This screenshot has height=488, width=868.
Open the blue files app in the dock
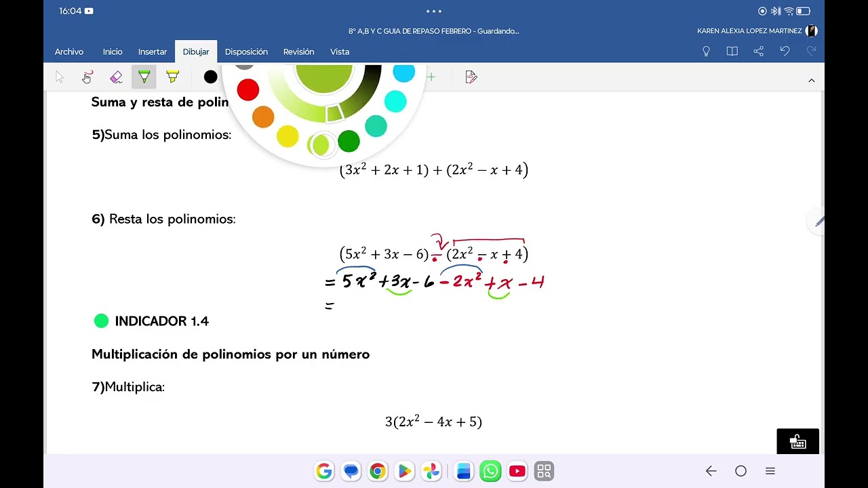coord(464,471)
